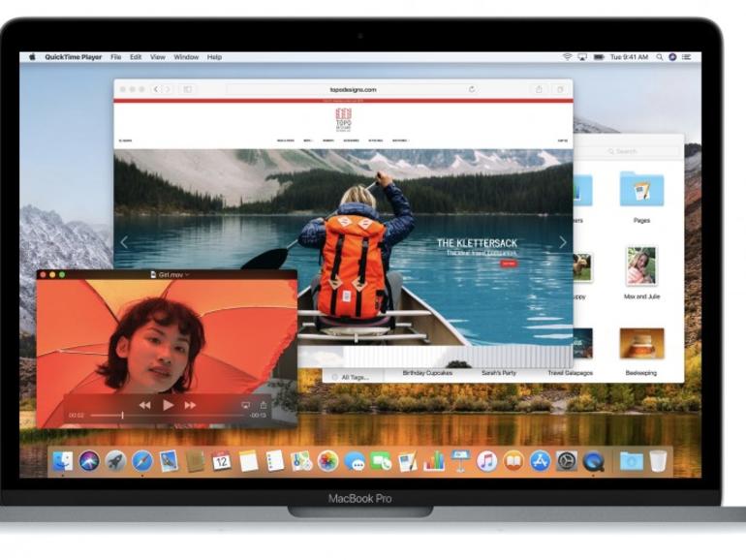The height and width of the screenshot is (560, 746).
Task: Open Reminders app in Dock
Action: [274, 461]
